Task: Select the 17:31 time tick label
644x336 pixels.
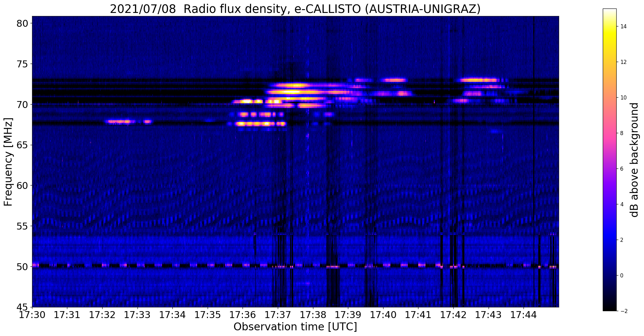Action: coord(67,315)
